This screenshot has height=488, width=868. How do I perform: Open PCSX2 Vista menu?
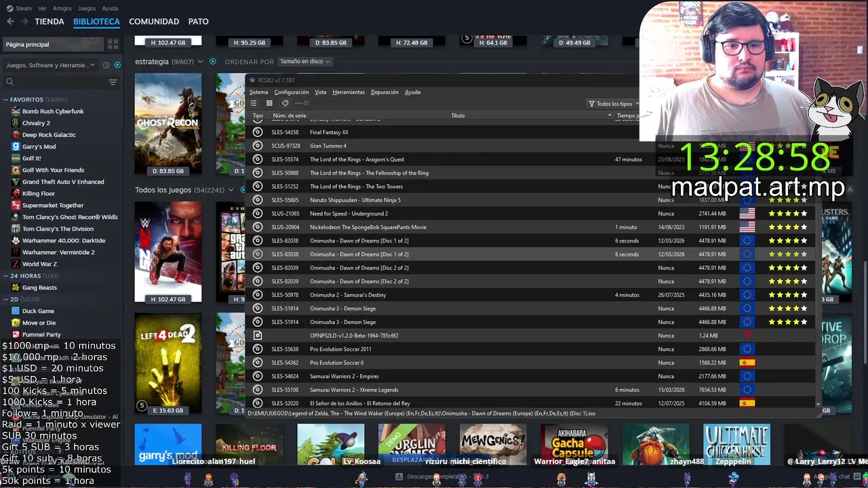(321, 92)
